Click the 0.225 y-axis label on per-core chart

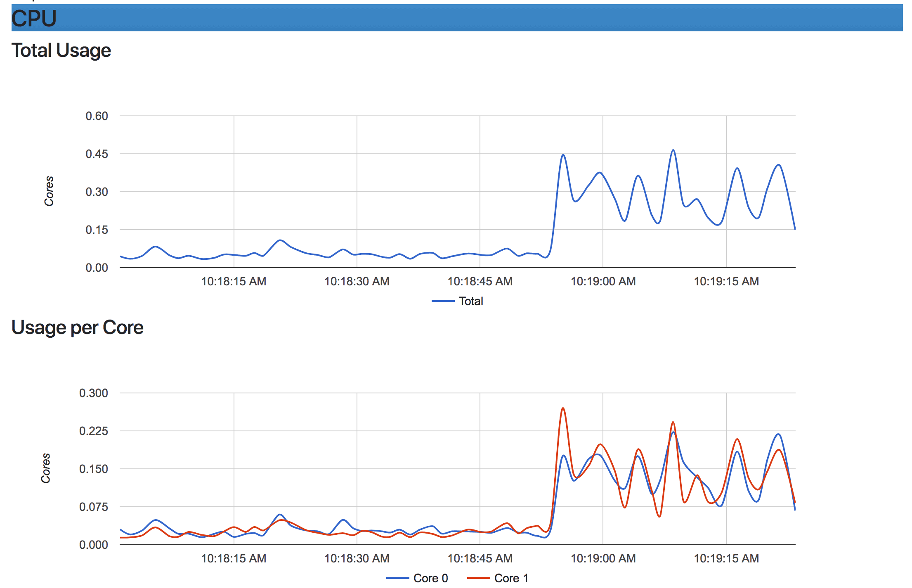pyautogui.click(x=94, y=431)
